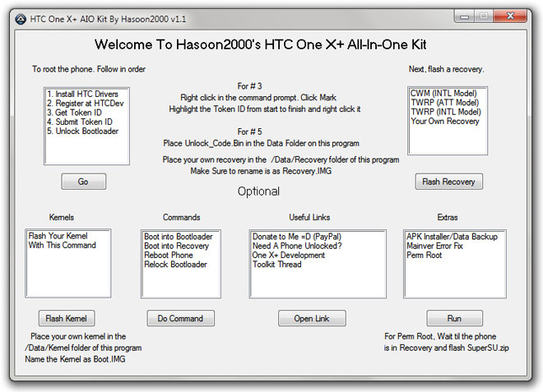Click the Flash Kernel button
Screen dimensions: 543x392
click(x=67, y=318)
